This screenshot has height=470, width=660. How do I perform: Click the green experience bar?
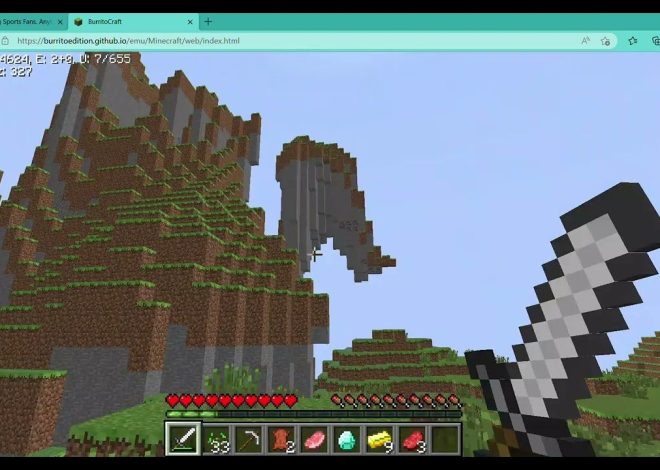click(314, 414)
